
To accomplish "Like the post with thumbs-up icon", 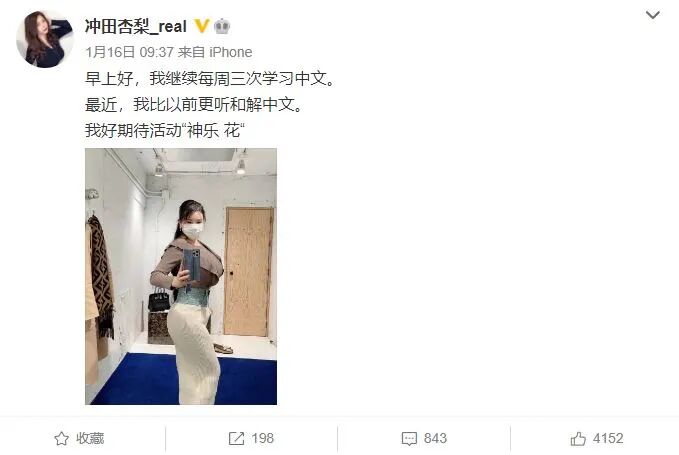I will [x=578, y=439].
